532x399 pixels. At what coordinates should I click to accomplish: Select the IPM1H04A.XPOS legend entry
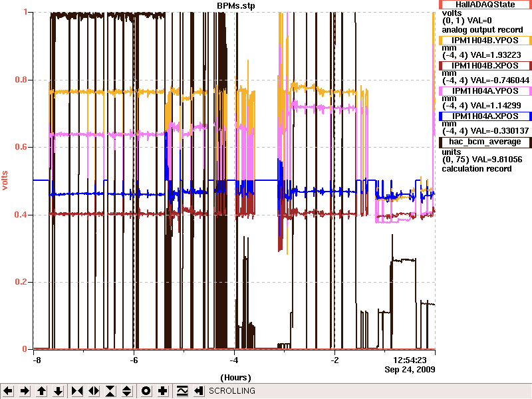pos(485,116)
